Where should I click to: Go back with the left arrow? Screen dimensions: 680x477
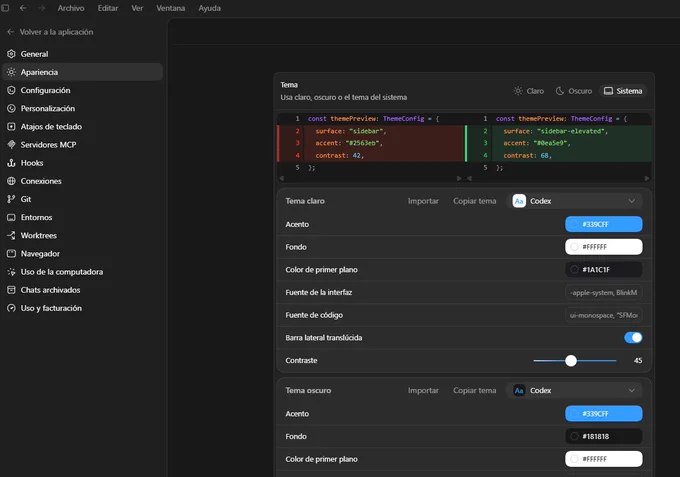23,8
